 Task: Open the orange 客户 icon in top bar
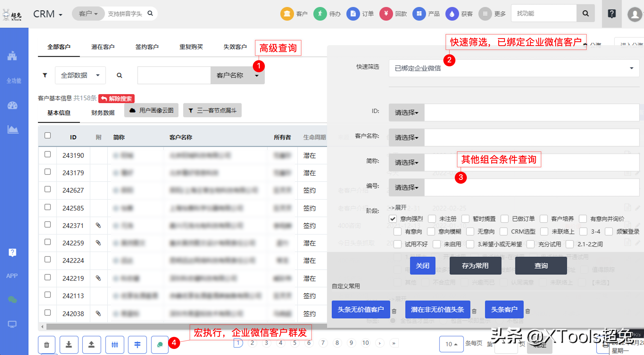[287, 14]
